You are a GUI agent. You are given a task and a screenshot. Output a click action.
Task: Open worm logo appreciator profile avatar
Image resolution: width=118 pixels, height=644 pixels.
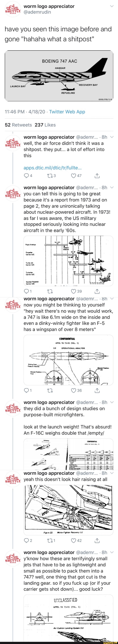(x=13, y=9)
